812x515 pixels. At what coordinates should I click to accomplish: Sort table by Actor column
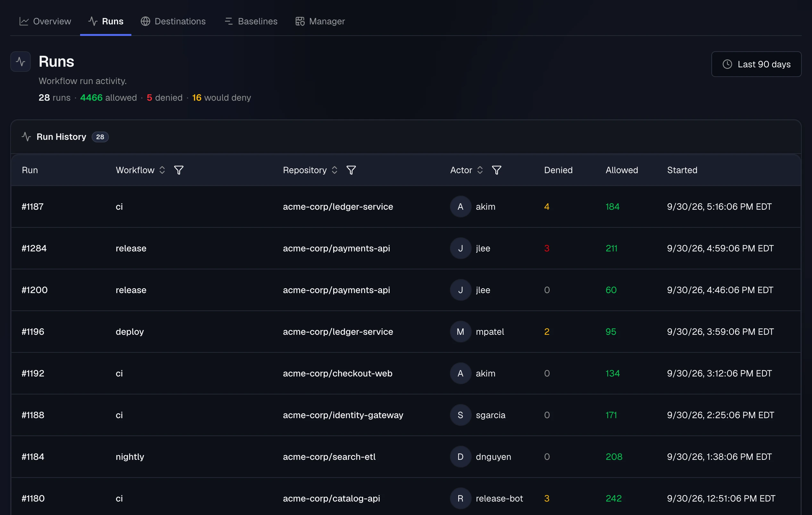click(480, 170)
